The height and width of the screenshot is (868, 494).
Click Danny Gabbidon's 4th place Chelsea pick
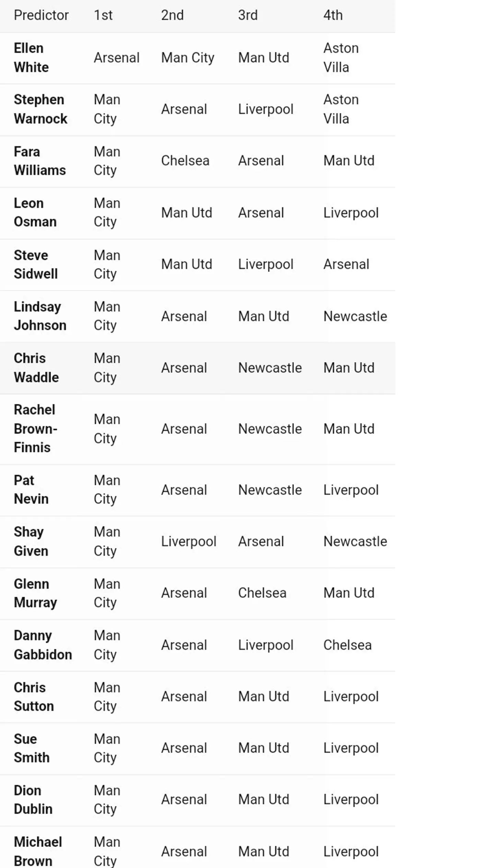click(347, 645)
